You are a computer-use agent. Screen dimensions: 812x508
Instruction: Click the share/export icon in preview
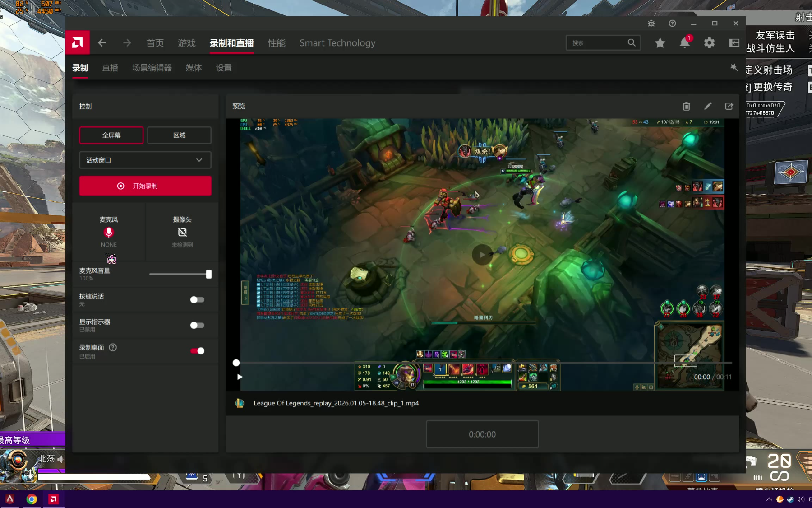tap(729, 106)
